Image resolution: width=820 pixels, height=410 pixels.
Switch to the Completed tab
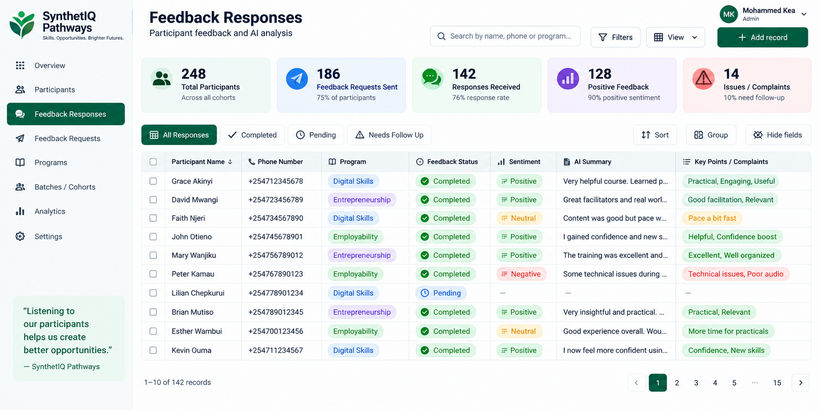[x=252, y=135]
